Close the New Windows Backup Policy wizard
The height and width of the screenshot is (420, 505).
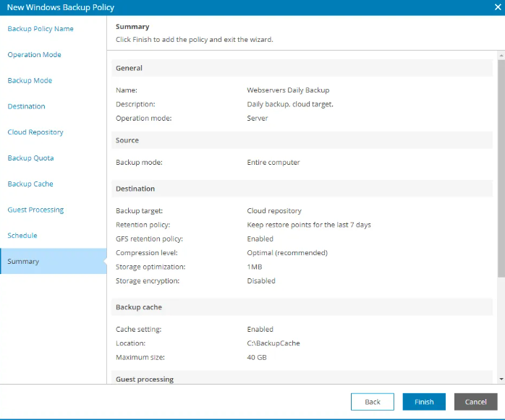point(496,7)
